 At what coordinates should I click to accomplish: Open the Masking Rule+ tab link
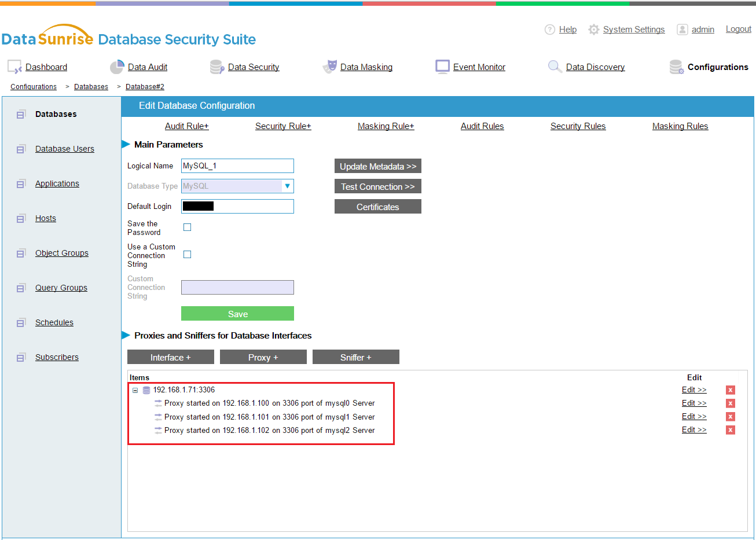[386, 126]
